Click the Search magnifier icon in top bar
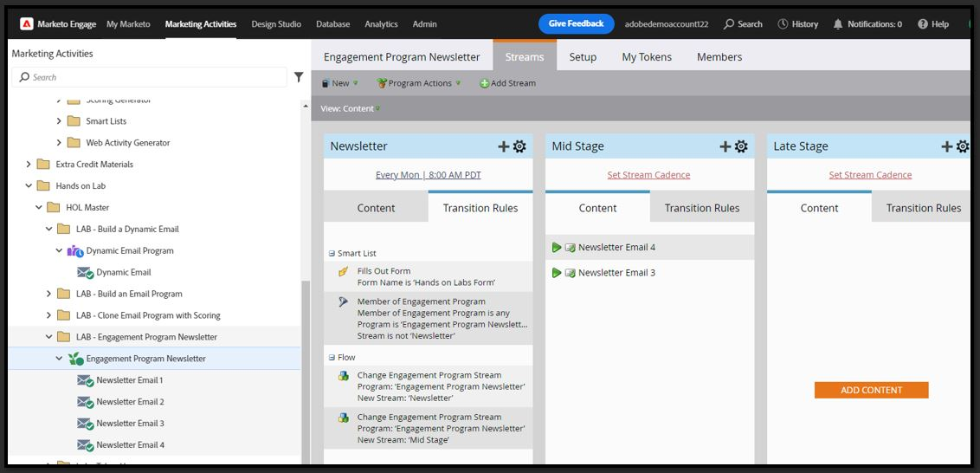Image resolution: width=980 pixels, height=473 pixels. [x=729, y=24]
